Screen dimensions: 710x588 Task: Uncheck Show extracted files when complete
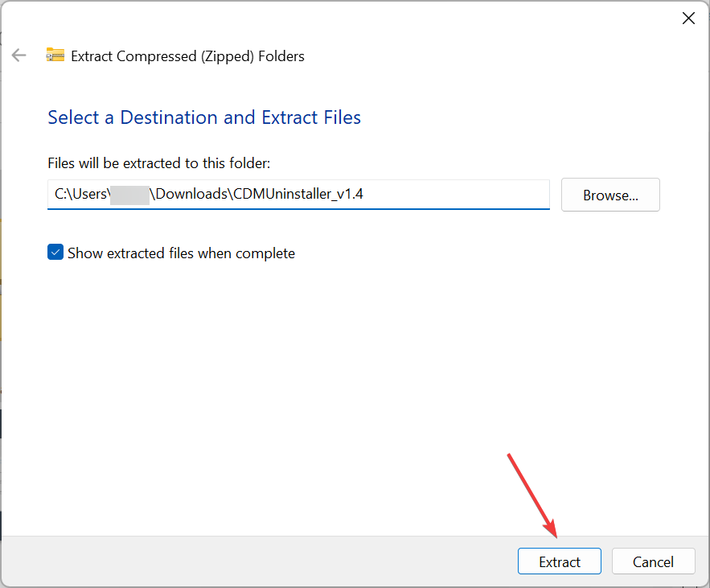point(55,253)
